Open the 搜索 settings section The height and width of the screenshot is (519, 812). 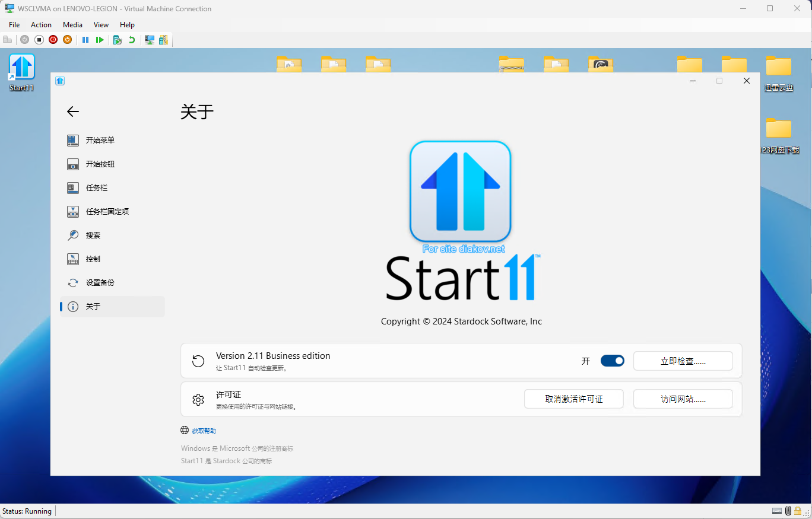click(93, 235)
